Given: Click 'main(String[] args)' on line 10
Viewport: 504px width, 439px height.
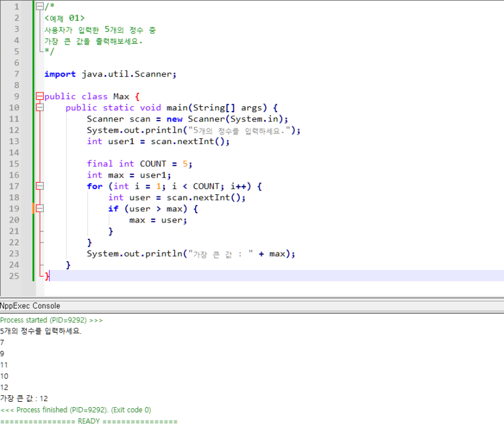Looking at the screenshot, I should click(x=216, y=108).
